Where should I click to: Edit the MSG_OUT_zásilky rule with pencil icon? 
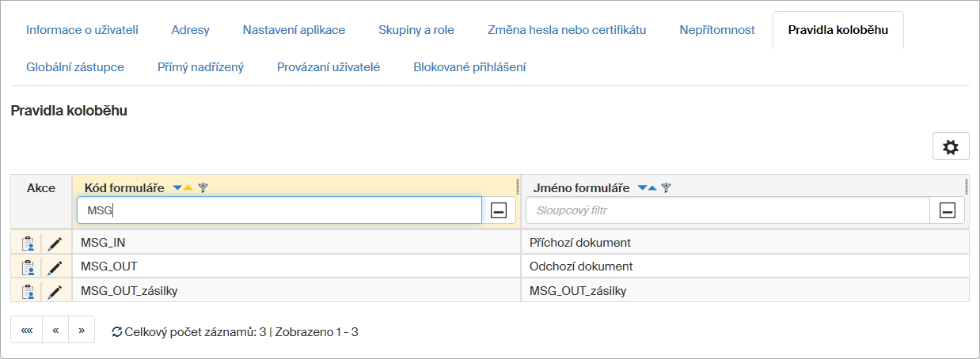click(55, 292)
